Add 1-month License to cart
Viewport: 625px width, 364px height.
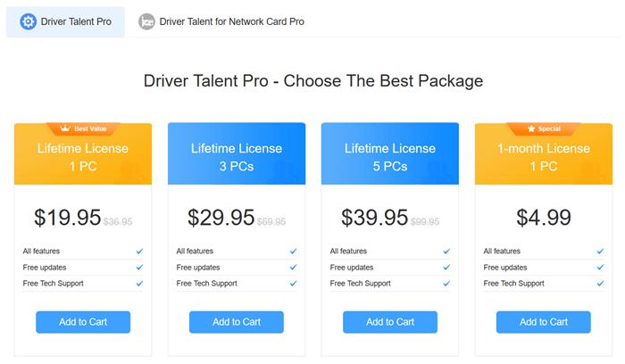(543, 322)
